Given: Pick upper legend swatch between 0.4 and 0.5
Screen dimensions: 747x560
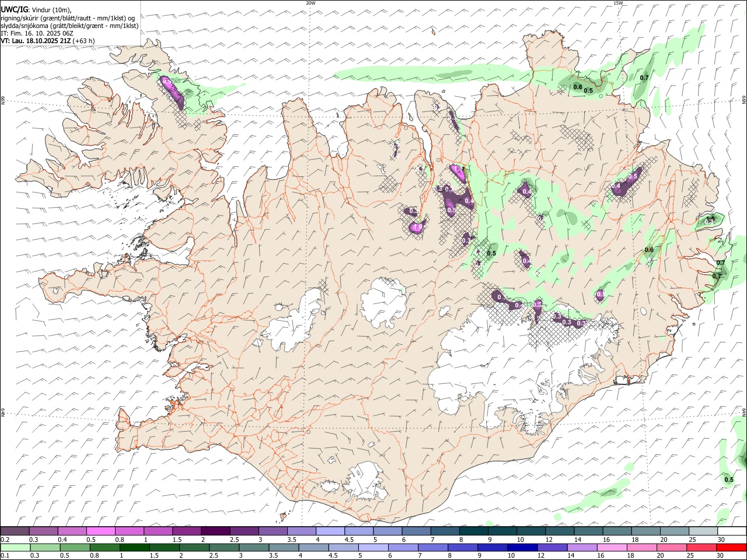Looking at the screenshot, I should click(x=72, y=531).
